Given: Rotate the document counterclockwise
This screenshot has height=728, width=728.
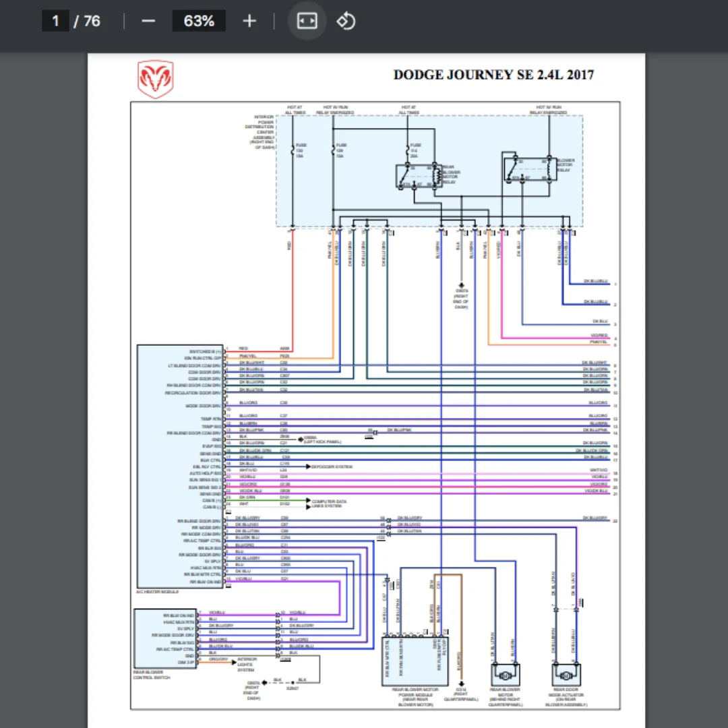Looking at the screenshot, I should pos(346,21).
